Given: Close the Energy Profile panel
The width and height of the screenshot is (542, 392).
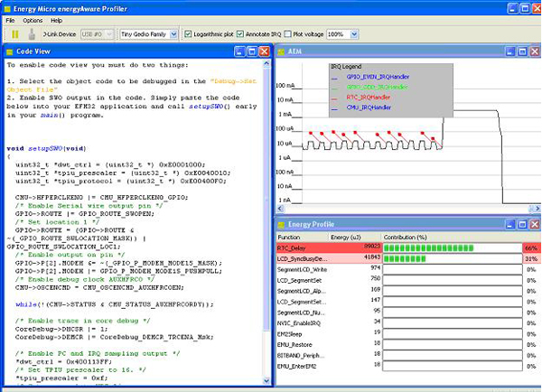Looking at the screenshot, I should pos(533,223).
